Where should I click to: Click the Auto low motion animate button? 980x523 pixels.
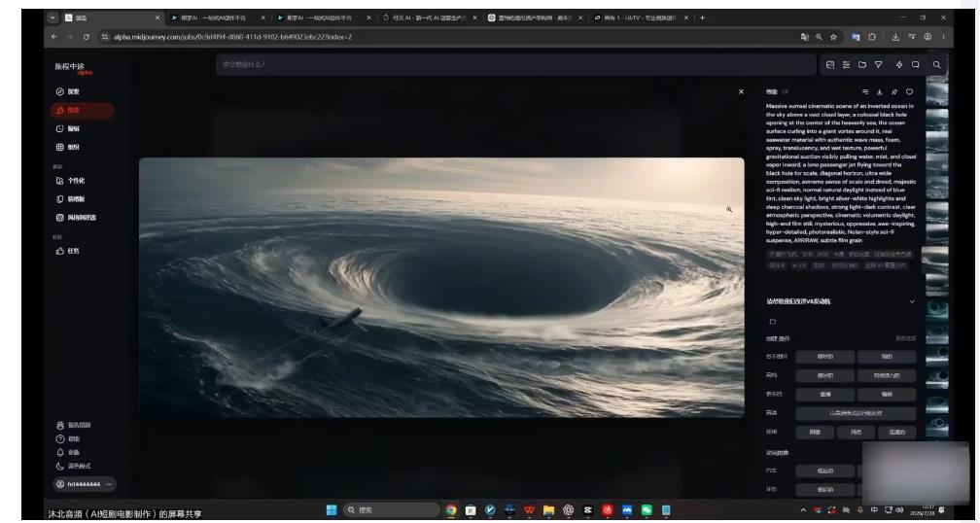point(825,471)
